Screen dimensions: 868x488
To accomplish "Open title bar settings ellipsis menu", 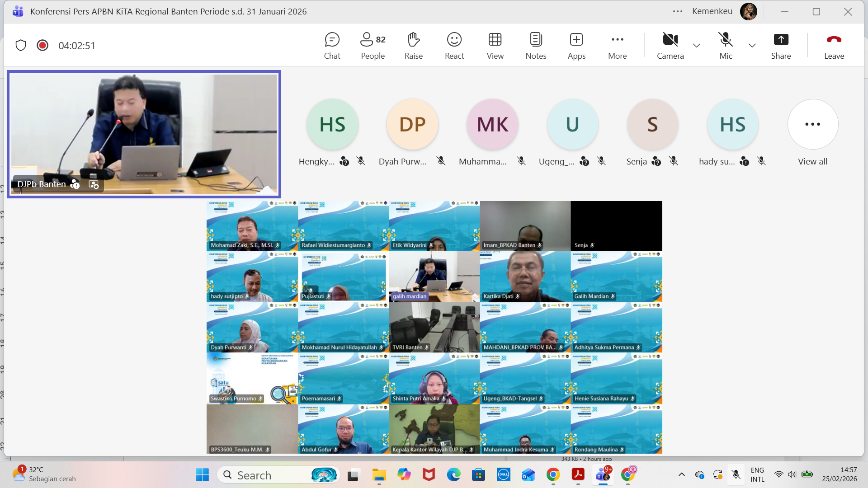I will point(677,11).
